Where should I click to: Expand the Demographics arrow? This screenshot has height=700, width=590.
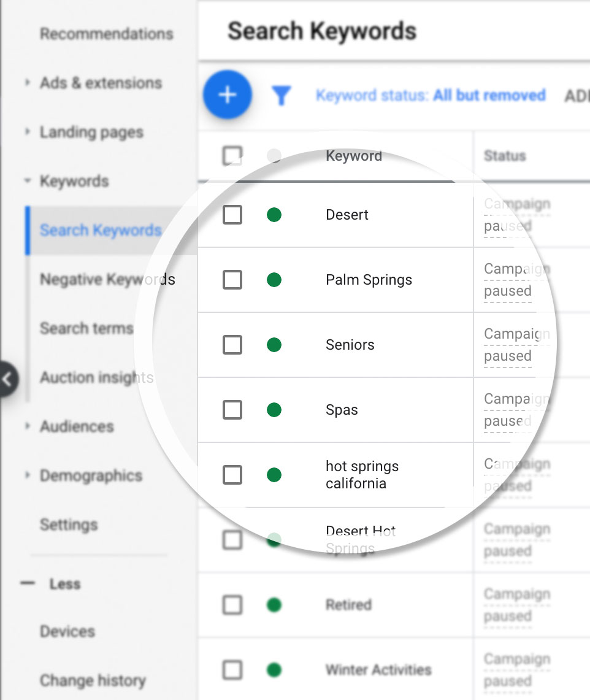coord(28,475)
